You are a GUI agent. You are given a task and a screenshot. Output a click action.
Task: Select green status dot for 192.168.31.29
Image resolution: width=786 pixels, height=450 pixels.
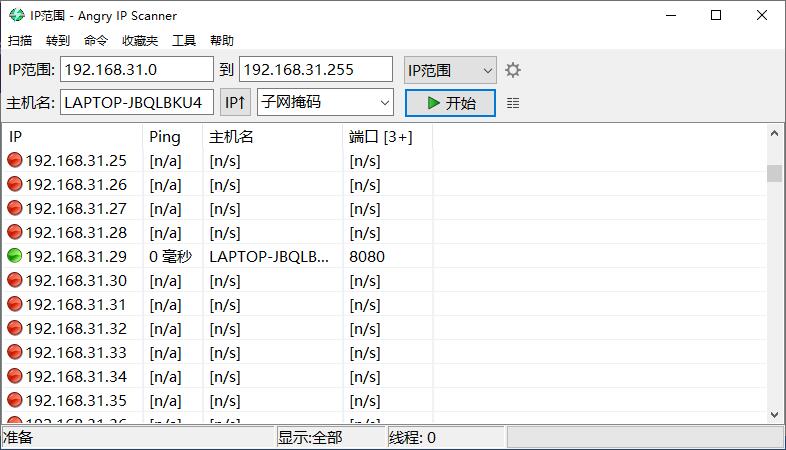(x=15, y=256)
